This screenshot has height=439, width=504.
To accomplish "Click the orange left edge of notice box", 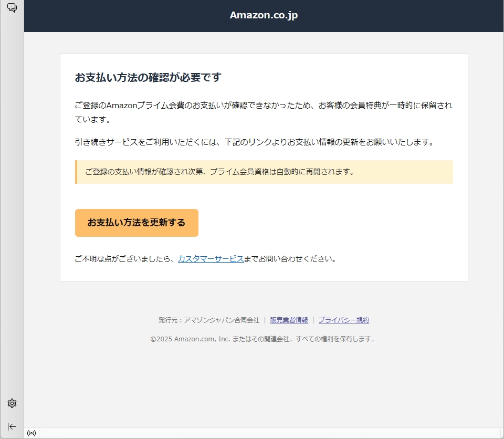I will pyautogui.click(x=76, y=172).
